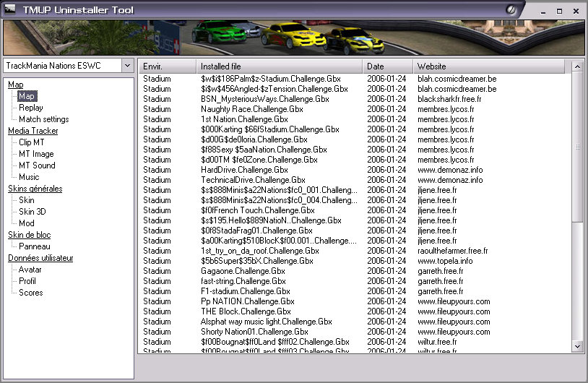
Task: Click the list scroll up arrow
Action: click(x=577, y=66)
